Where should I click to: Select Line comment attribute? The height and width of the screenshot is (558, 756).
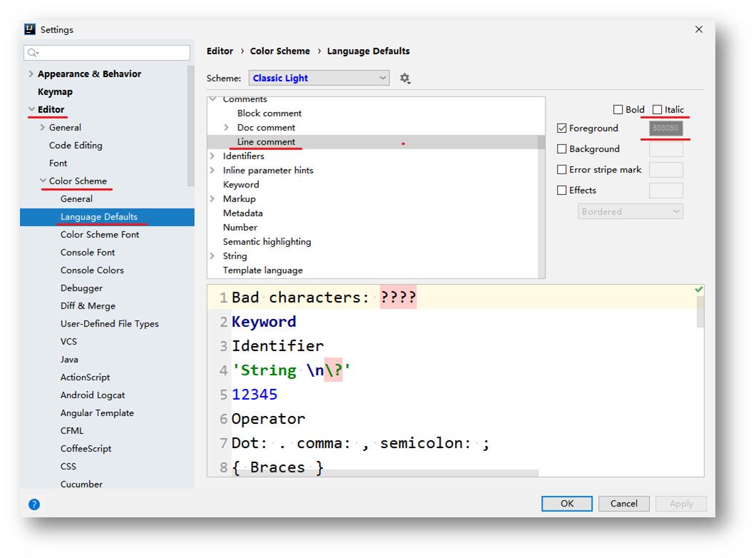click(x=265, y=142)
